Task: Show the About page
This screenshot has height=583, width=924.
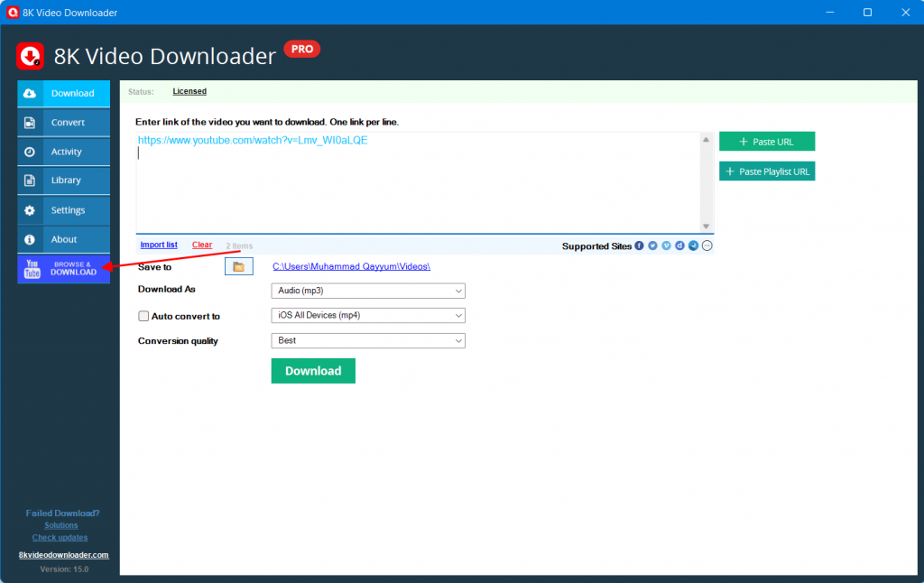Action: (64, 239)
